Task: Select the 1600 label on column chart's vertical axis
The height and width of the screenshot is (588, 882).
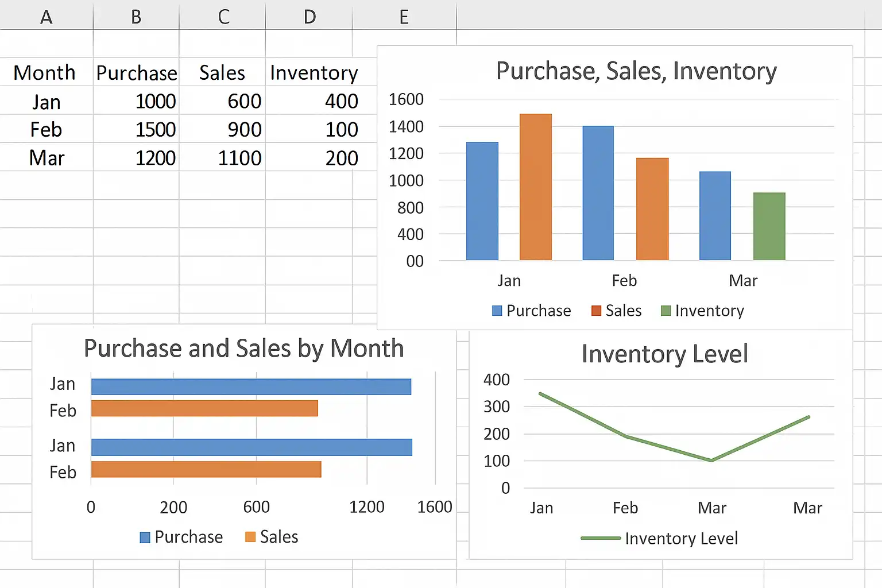Action: click(x=406, y=99)
